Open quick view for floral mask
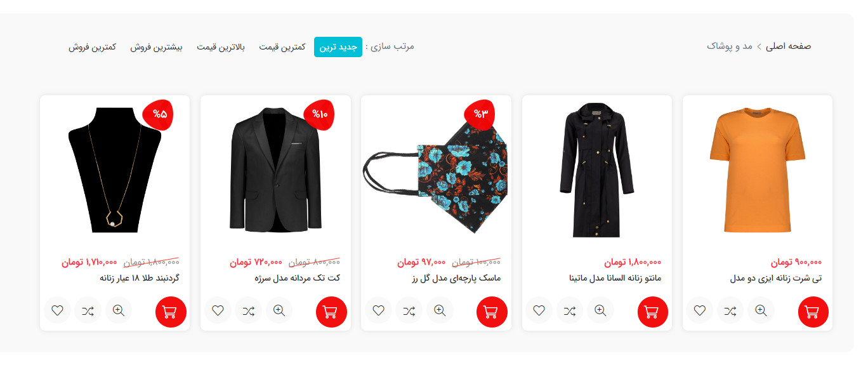This screenshot has width=868, height=365. (439, 310)
